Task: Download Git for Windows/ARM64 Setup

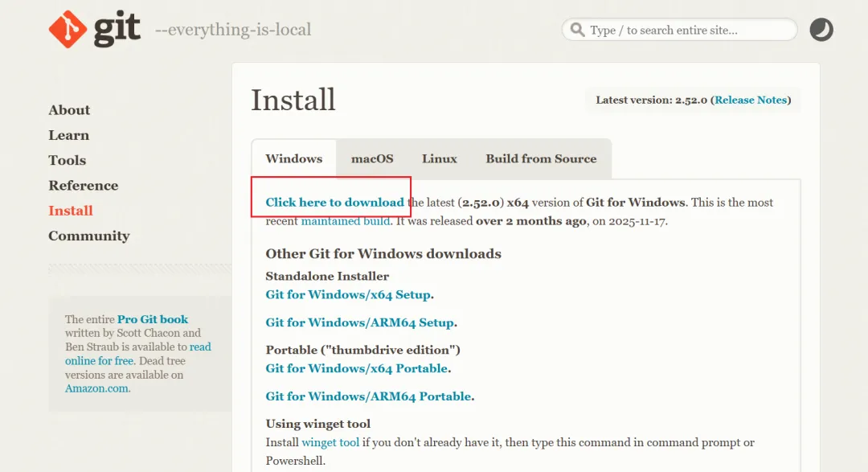Action: 360,322
